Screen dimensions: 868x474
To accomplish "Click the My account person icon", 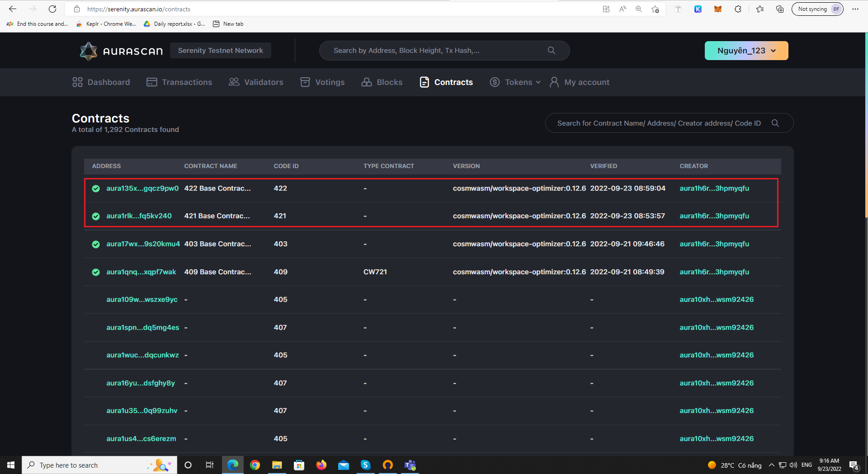I will pos(555,82).
